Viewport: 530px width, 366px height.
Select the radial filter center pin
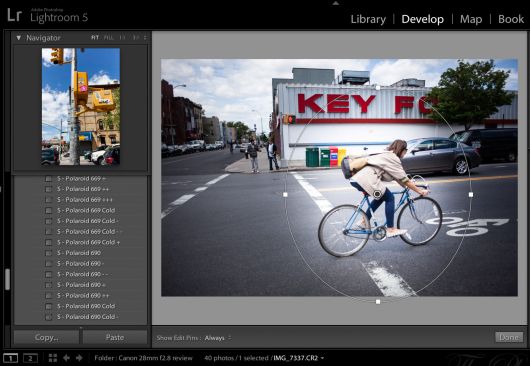tap(378, 194)
